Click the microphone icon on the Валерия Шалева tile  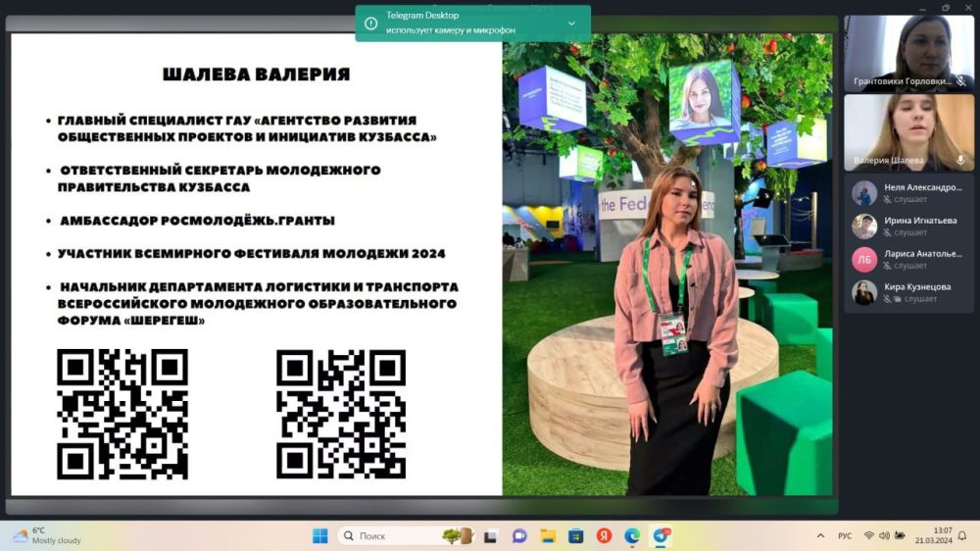(960, 160)
